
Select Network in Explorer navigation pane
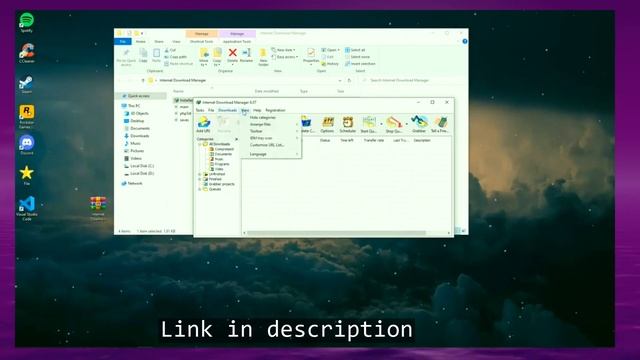[132, 184]
